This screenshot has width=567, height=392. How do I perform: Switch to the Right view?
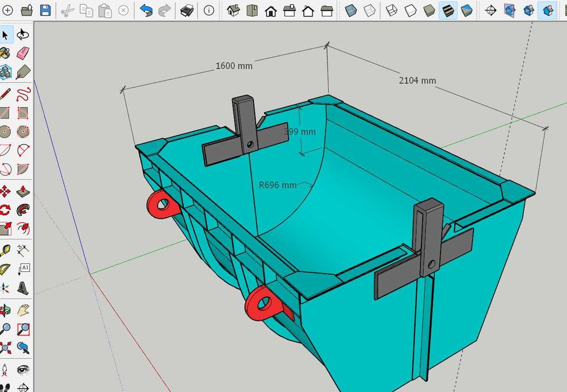click(289, 10)
